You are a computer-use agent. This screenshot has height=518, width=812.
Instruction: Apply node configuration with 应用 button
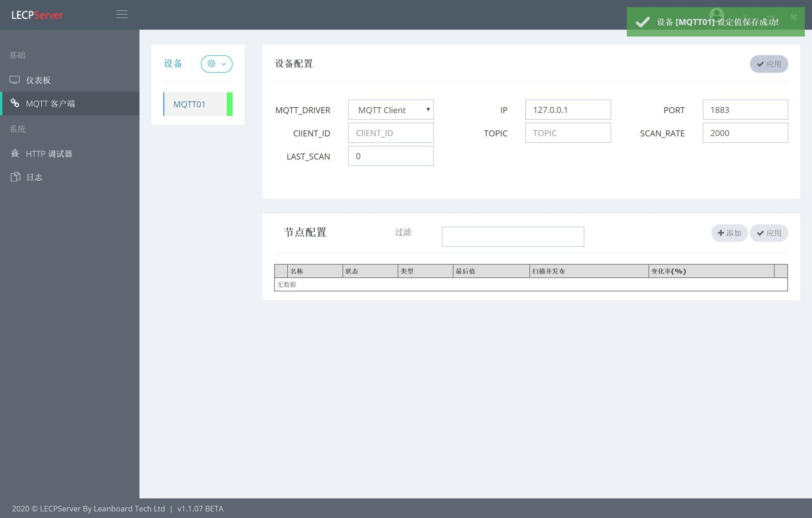coord(769,233)
